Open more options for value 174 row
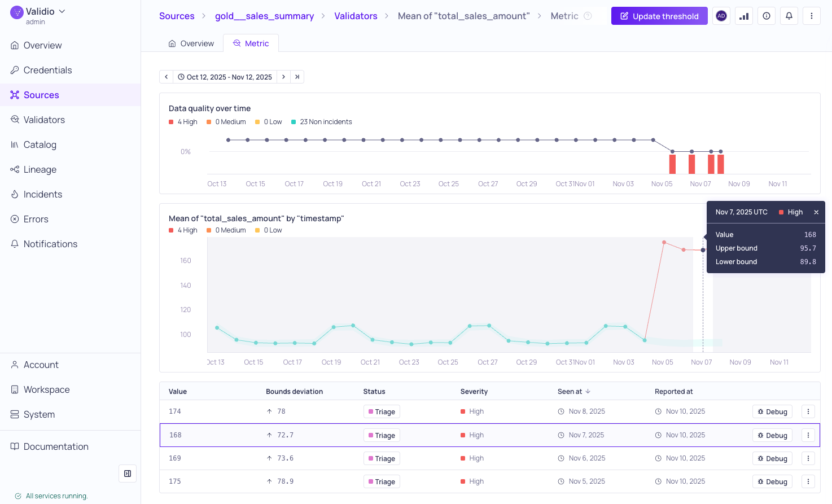The image size is (832, 504). click(x=808, y=411)
